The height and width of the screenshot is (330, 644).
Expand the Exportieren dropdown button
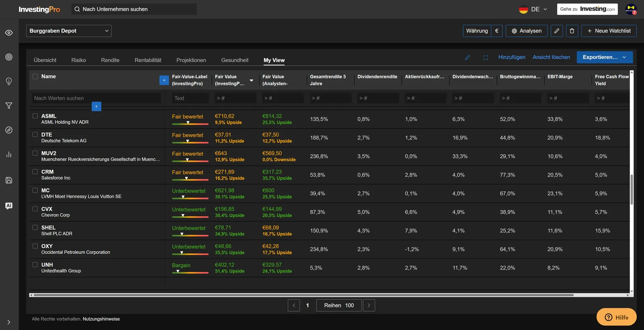605,57
